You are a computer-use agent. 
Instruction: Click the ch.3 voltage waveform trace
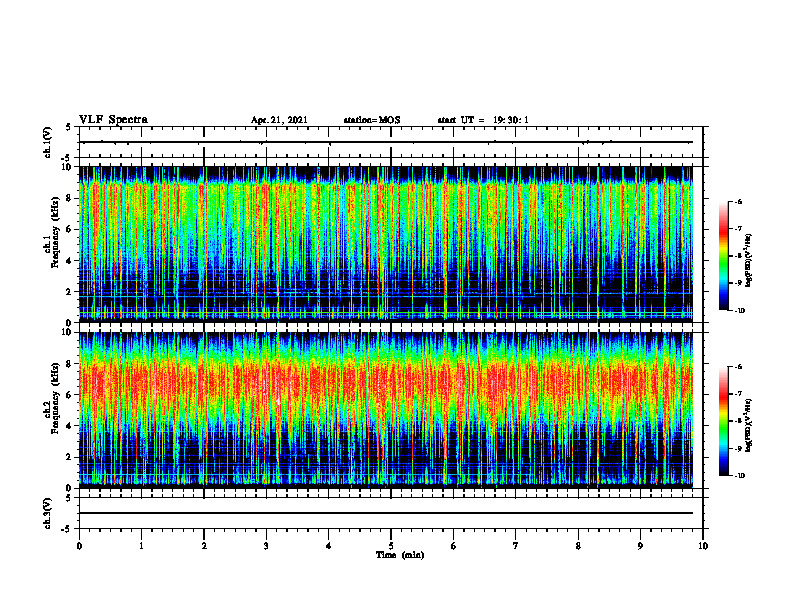[386, 513]
